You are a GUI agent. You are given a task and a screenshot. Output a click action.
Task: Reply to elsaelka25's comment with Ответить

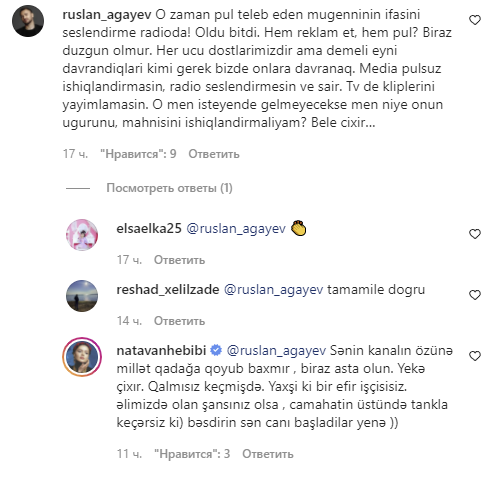click(x=179, y=260)
